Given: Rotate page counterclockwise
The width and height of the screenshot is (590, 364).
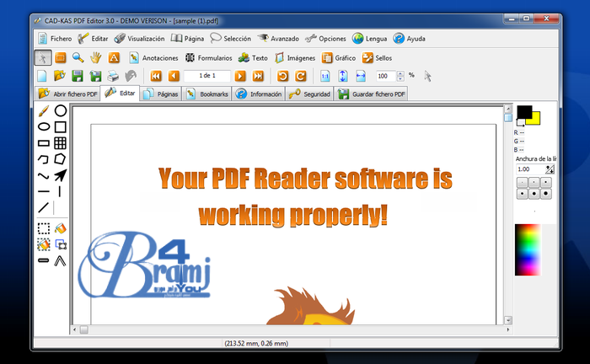Looking at the screenshot, I should pyautogui.click(x=282, y=76).
